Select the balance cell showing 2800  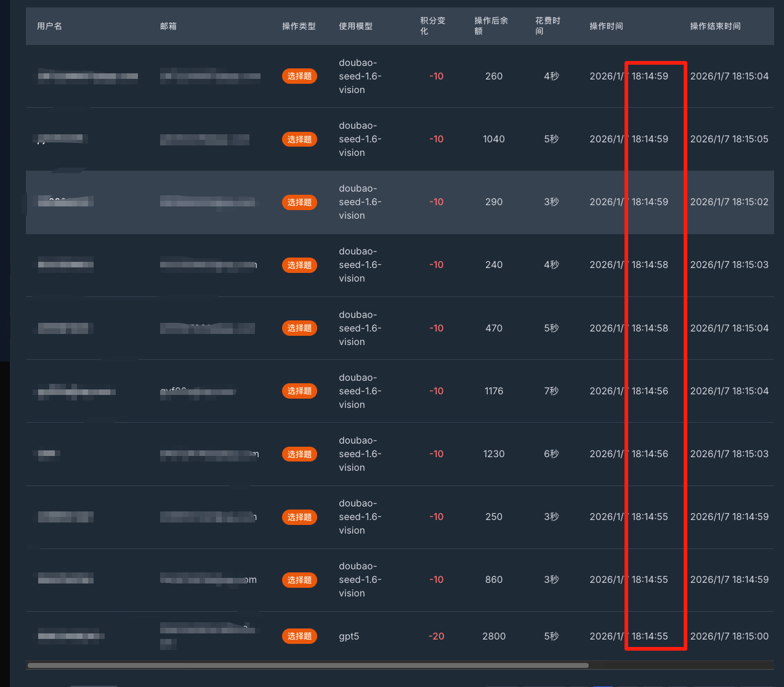pyautogui.click(x=494, y=636)
